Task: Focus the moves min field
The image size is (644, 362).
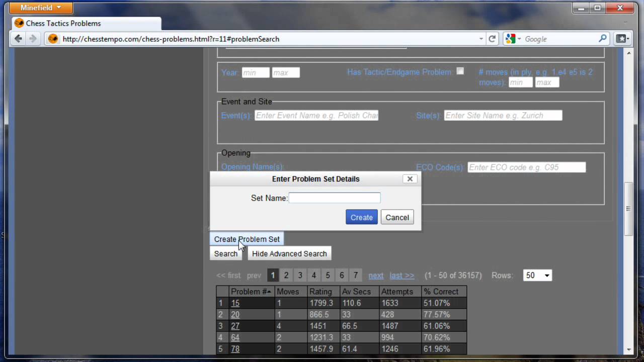Action: click(520, 82)
